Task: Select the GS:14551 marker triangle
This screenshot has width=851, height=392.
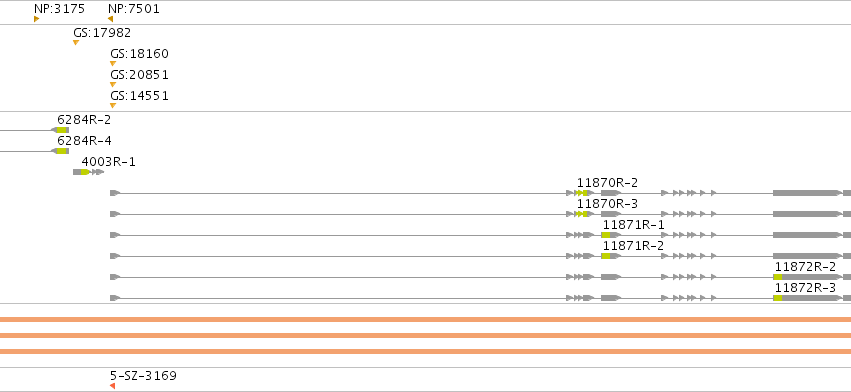Action: (113, 105)
